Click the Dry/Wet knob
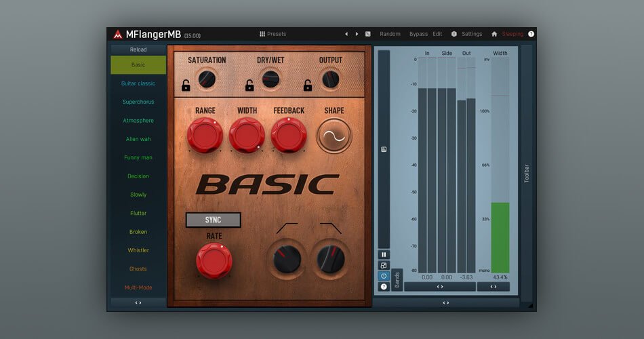Viewport: 644px width, 339px height. (x=270, y=79)
